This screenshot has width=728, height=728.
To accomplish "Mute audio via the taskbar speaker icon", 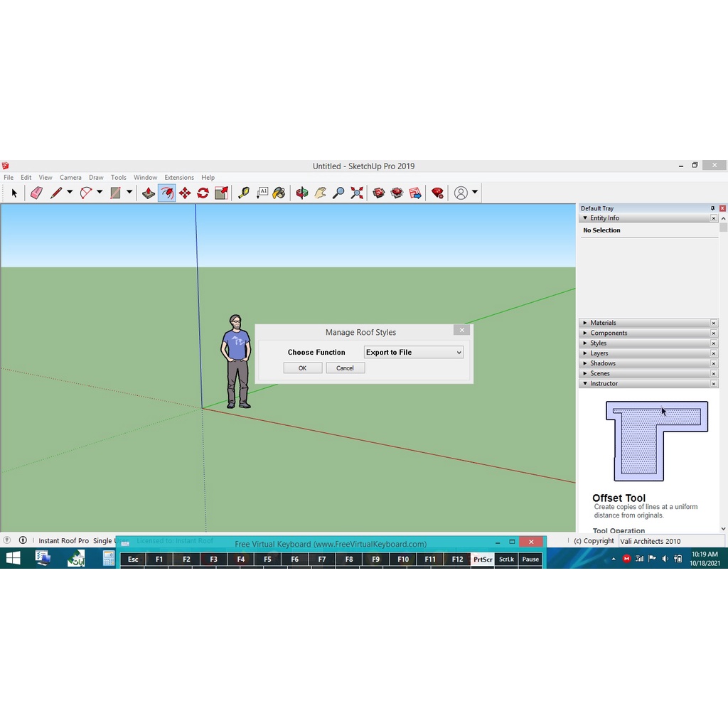I will click(664, 559).
